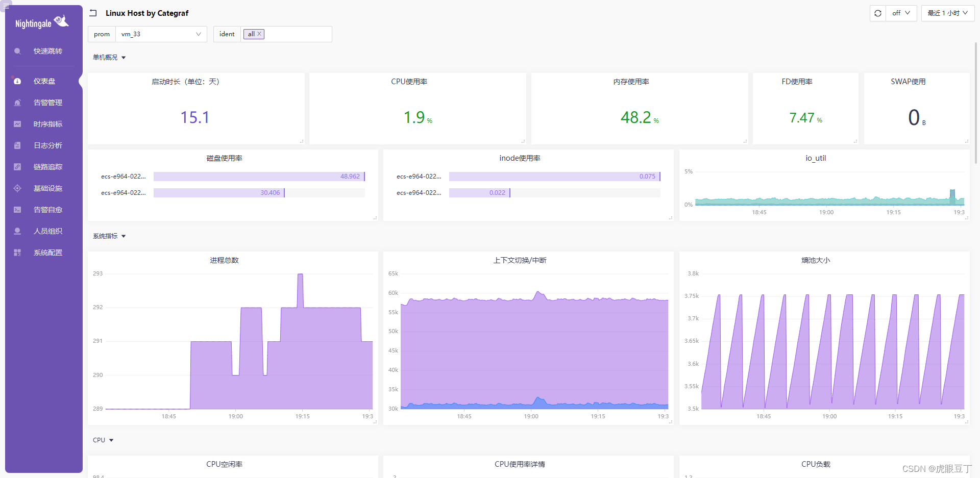The height and width of the screenshot is (478, 980).
Task: Click the 48.962 disk usage bar
Action: pos(259,177)
